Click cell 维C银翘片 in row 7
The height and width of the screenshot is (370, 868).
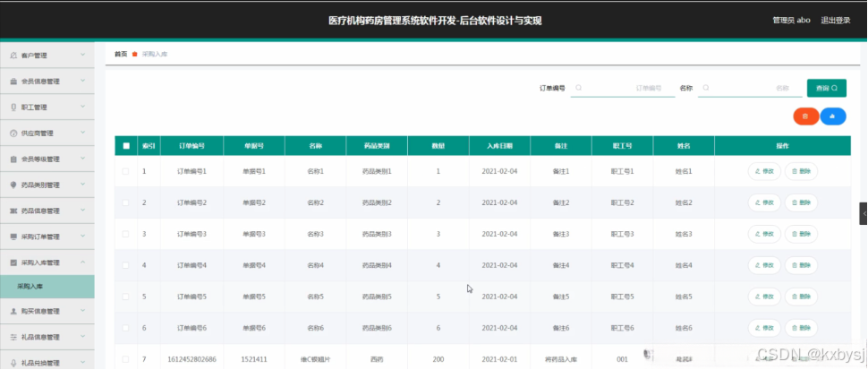tap(315, 359)
